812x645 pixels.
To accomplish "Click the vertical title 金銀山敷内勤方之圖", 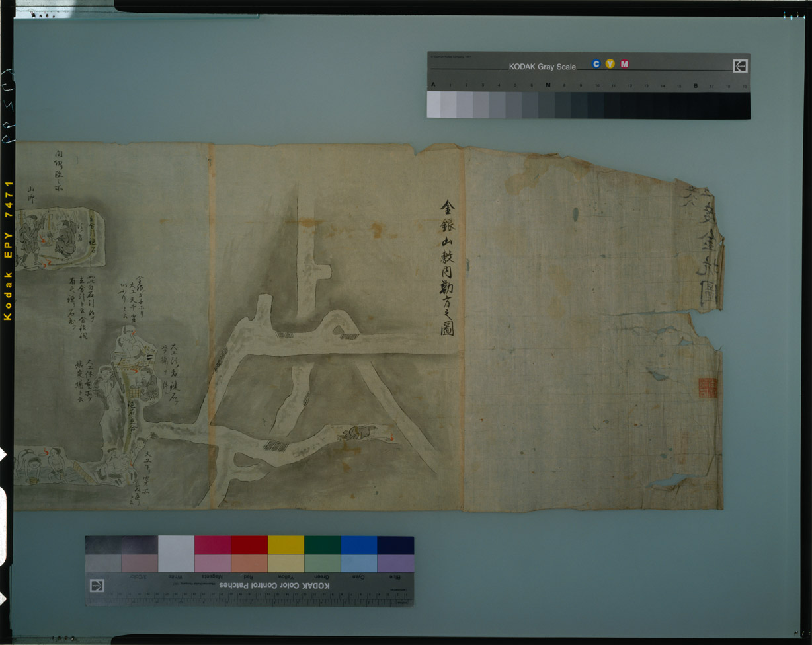I will [x=448, y=268].
